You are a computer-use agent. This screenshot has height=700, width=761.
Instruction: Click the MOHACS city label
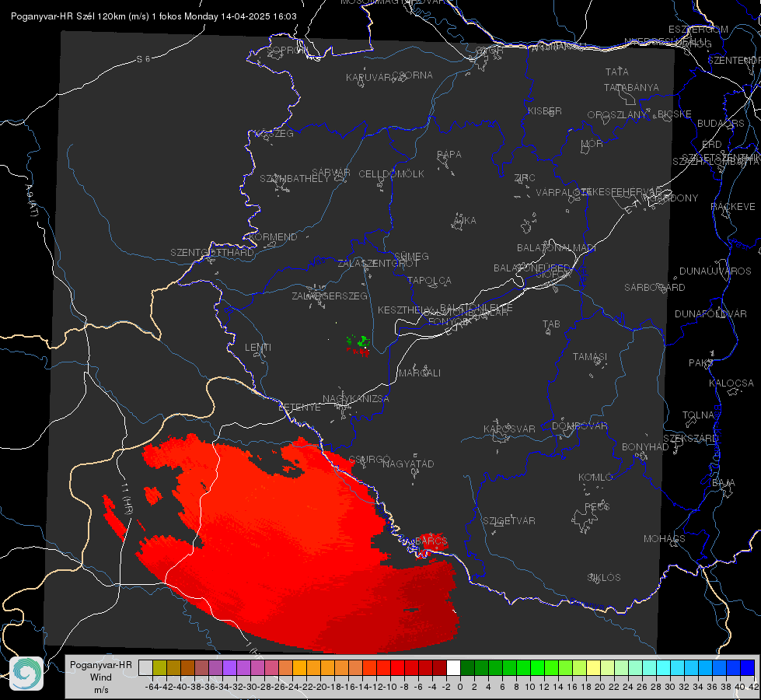[x=665, y=539]
